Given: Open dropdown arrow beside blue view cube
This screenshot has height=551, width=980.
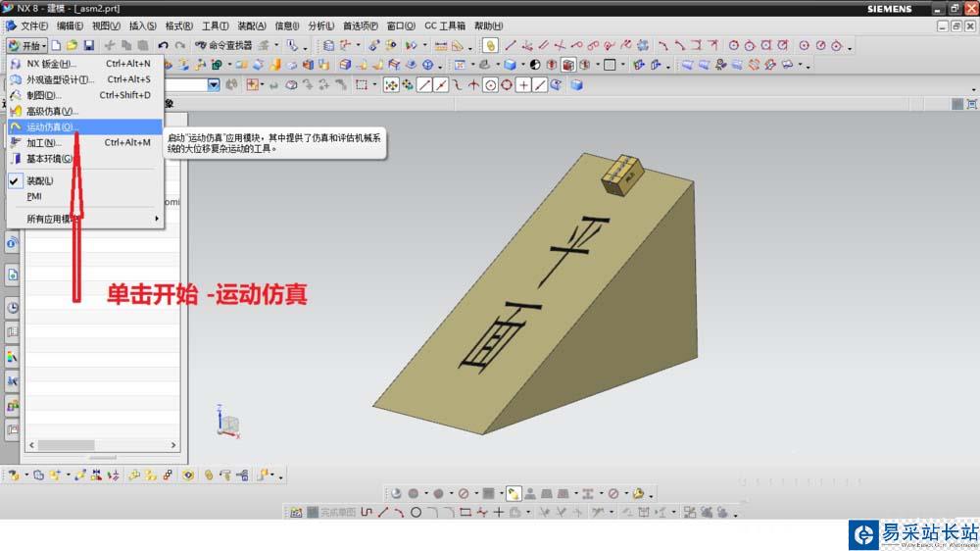Looking at the screenshot, I should point(522,65).
